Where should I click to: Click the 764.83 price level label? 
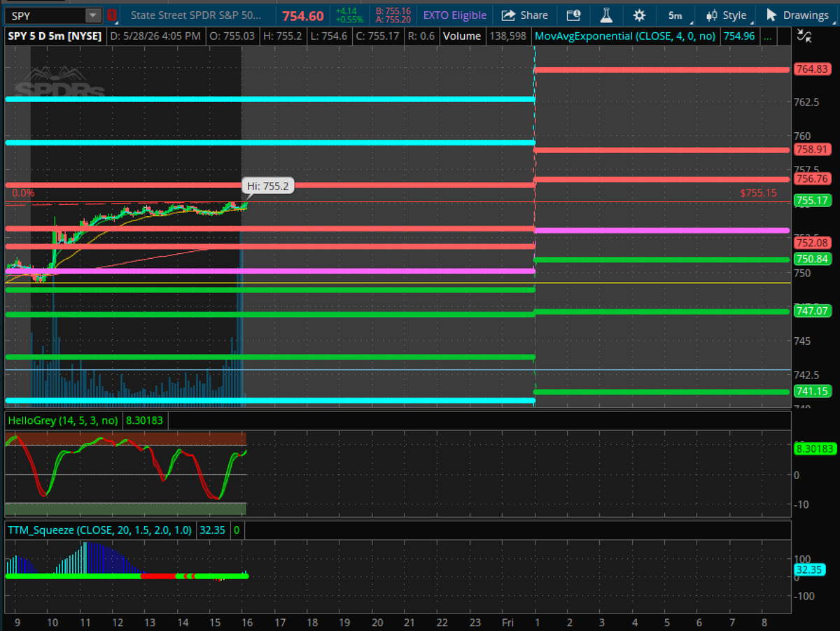click(x=812, y=69)
